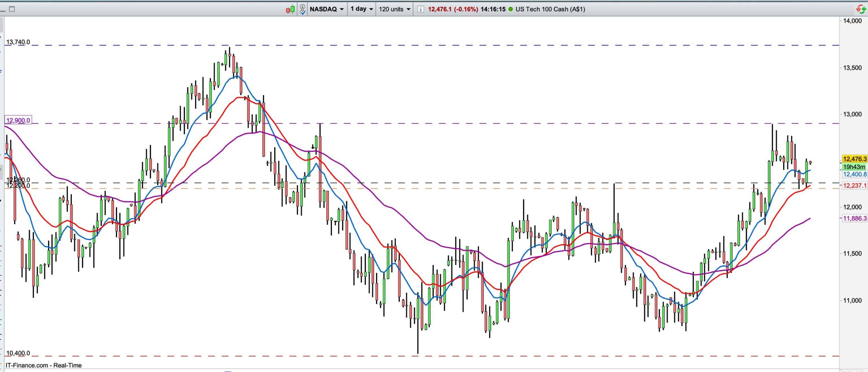Open the 120 units dropdown
Image resolution: width=868 pixels, height=372 pixels.
click(394, 9)
